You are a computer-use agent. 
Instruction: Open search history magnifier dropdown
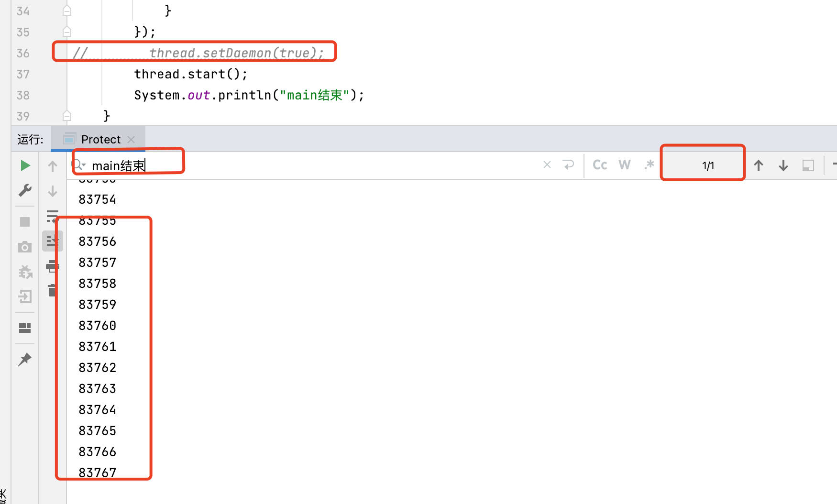click(x=79, y=165)
